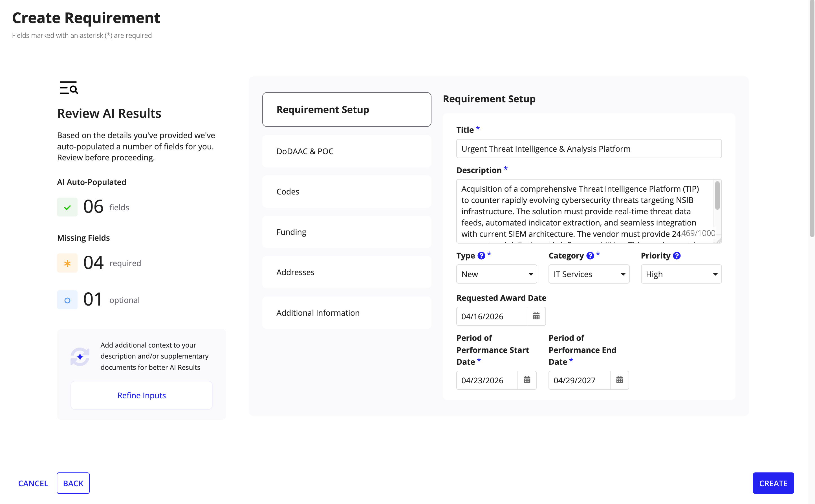Click the "04 required" missing fields count
The width and height of the screenshot is (815, 504).
[x=112, y=263]
